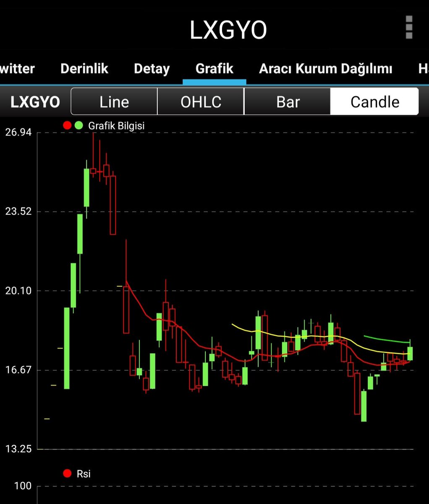Screen dimensions: 429x504
Task: Open Grafik Bilgisi chart info
Action: tap(116, 126)
